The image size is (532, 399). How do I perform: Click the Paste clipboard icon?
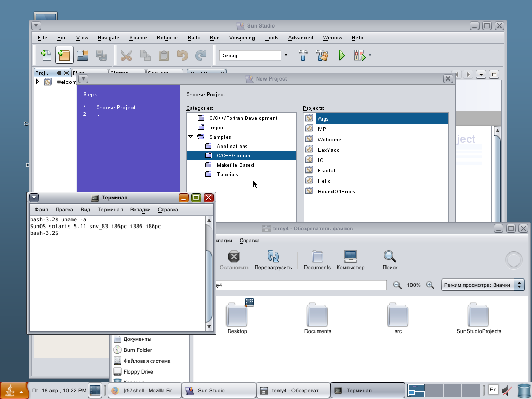click(164, 55)
